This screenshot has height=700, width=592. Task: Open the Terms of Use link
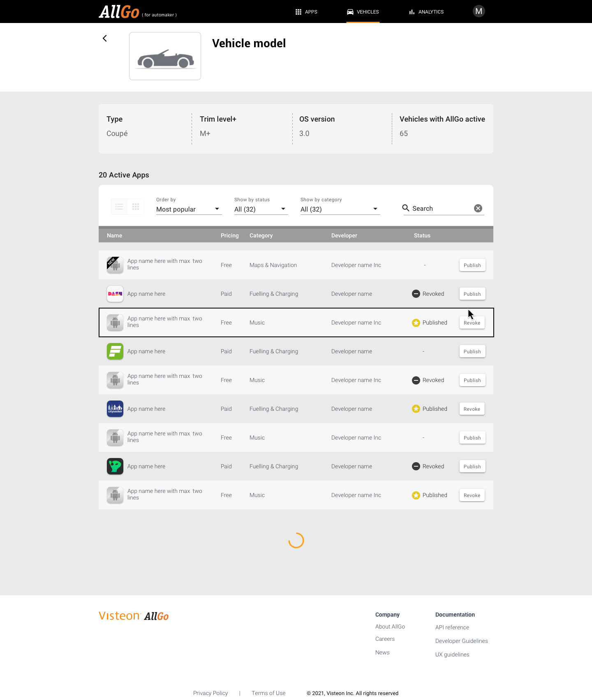point(268,693)
